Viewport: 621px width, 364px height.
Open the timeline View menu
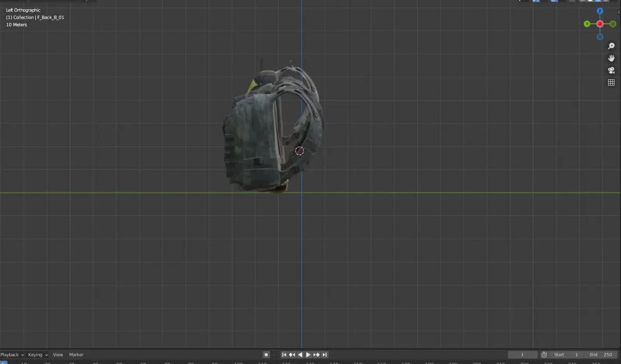(58, 355)
